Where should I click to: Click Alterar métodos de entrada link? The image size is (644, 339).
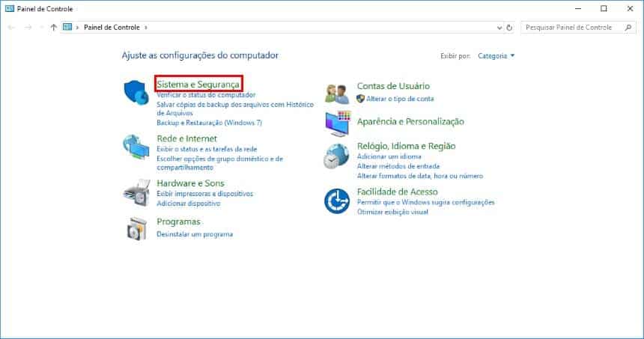pyautogui.click(x=398, y=166)
